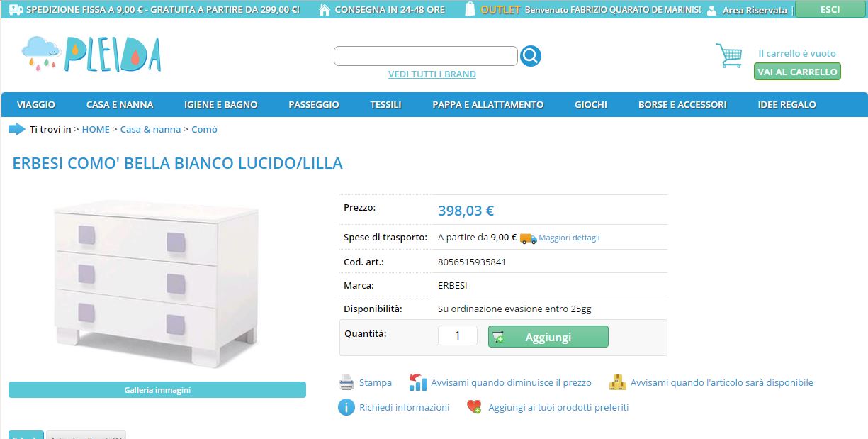The height and width of the screenshot is (439, 868).
Task: Open the GIOCHI category menu
Action: coord(591,104)
